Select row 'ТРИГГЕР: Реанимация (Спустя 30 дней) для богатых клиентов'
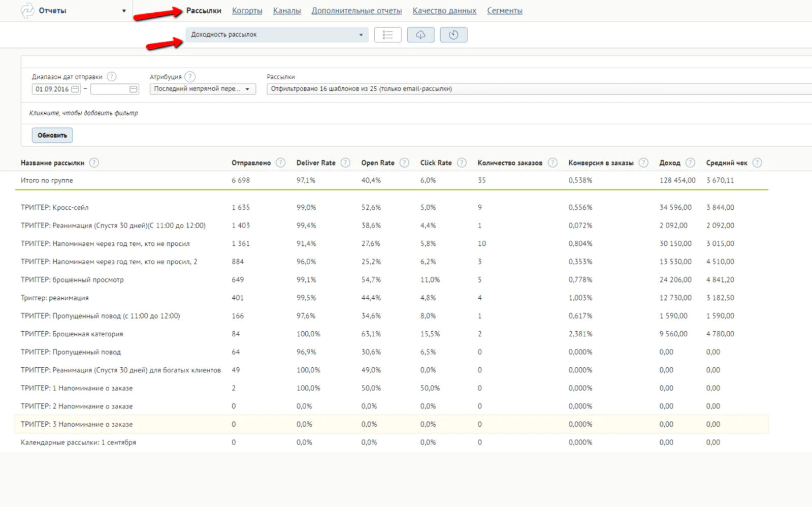Image resolution: width=812 pixels, height=507 pixels. pyautogui.click(x=392, y=370)
